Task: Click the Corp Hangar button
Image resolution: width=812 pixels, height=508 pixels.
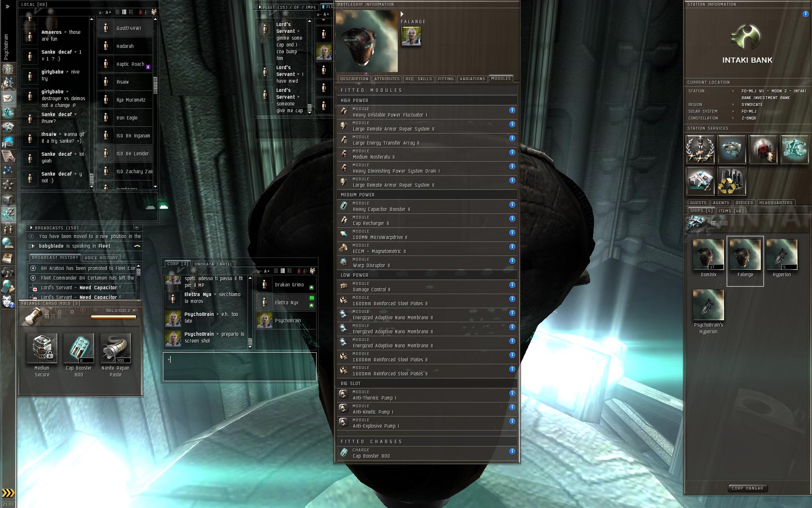Action: point(747,488)
